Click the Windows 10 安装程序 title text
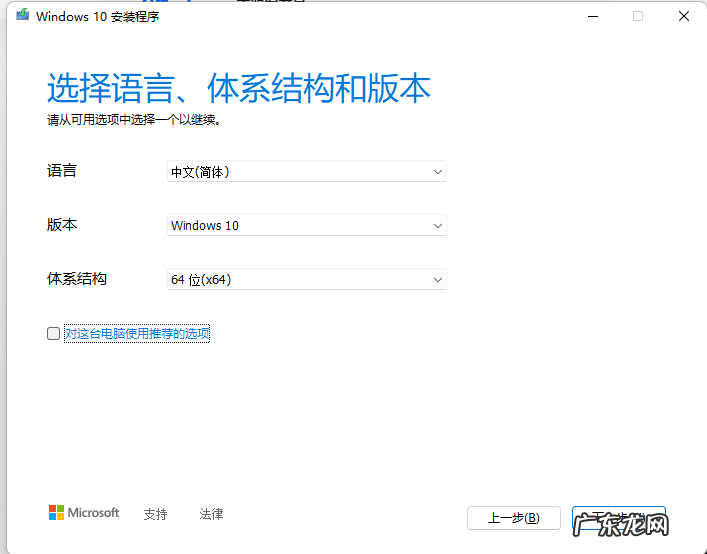The height and width of the screenshot is (554, 707). [97, 17]
